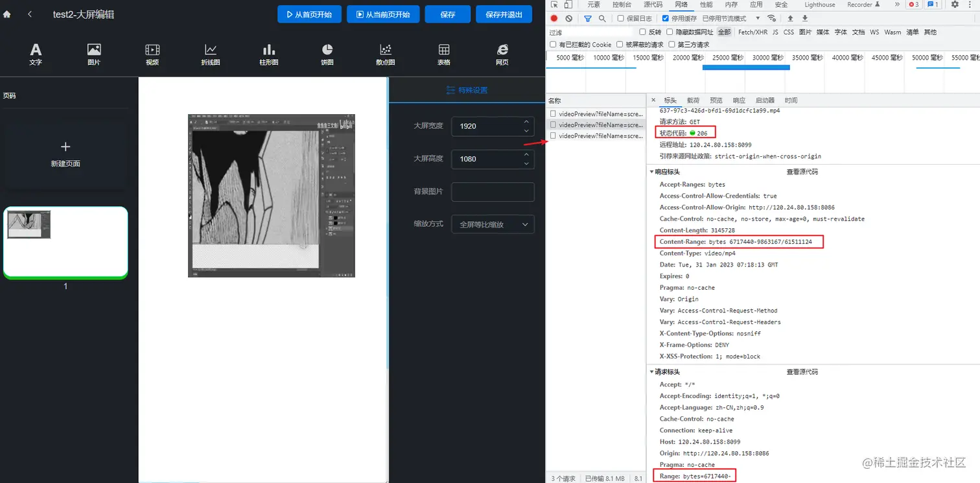Screen dimensions: 980x483
Task: Decrease 大屏宽度 with down arrow
Action: [526, 131]
